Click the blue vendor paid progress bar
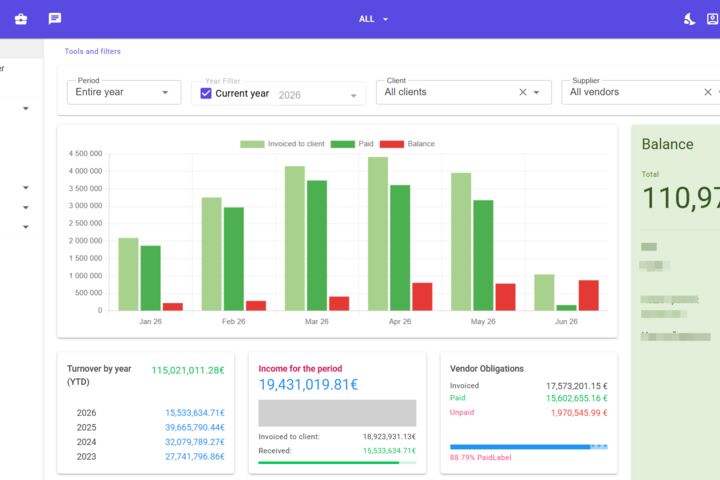 tap(529, 446)
